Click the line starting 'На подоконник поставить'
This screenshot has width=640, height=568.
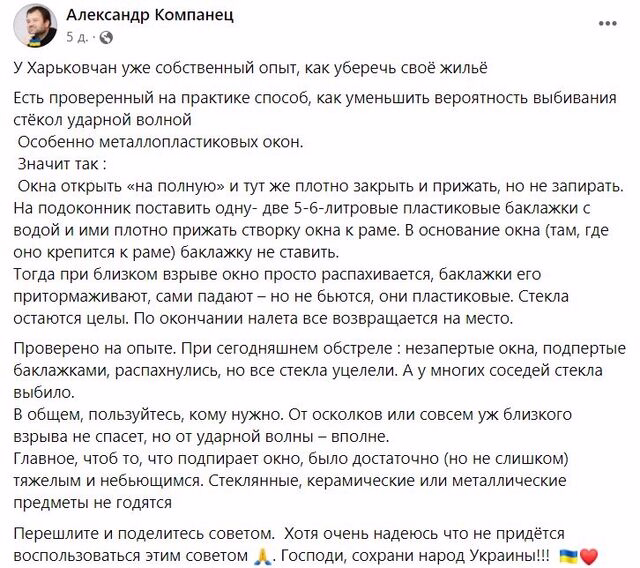click(x=310, y=207)
